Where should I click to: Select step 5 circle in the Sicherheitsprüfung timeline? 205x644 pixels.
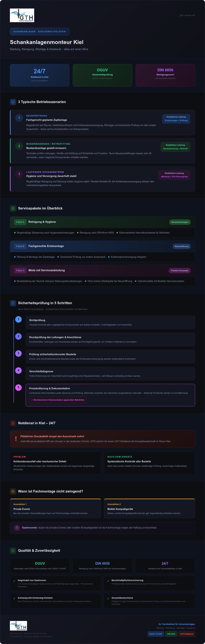[x=18, y=387]
